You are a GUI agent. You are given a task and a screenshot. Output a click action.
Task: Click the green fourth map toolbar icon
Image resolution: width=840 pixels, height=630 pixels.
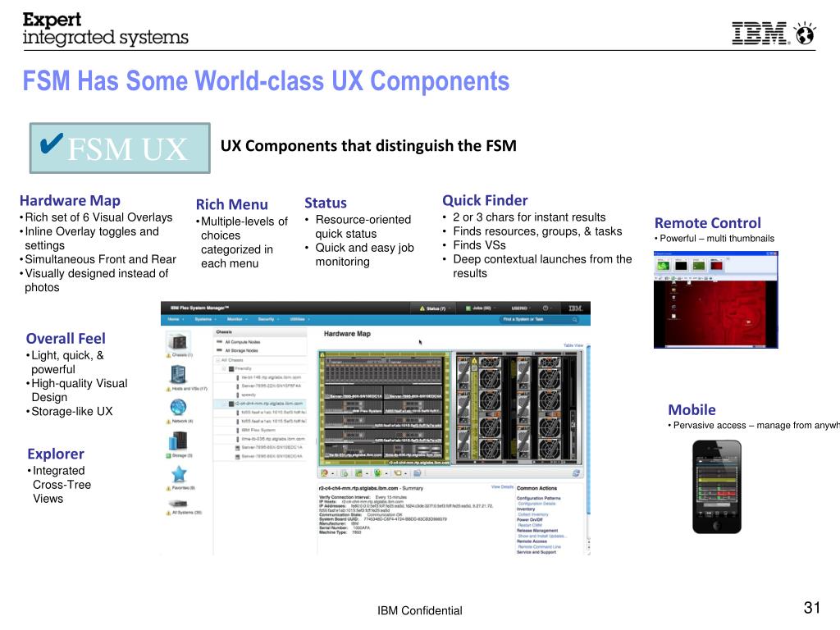pos(377,473)
